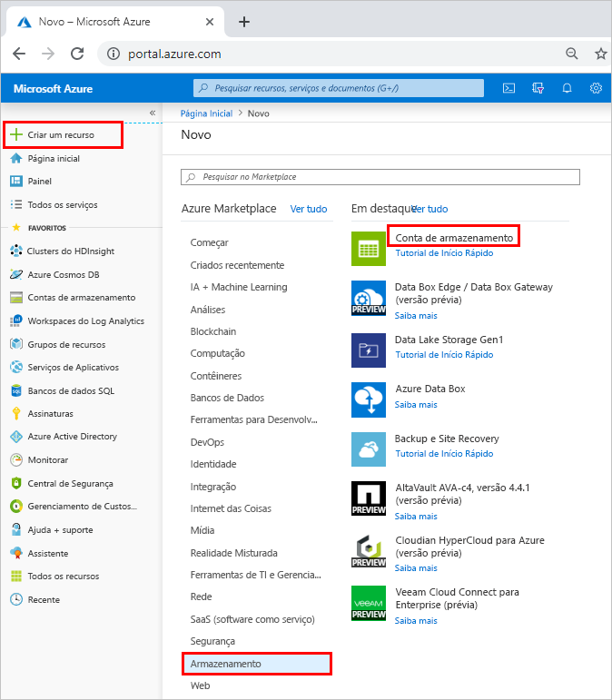Click the Serviços de Aplicativos icon
Image resolution: width=612 pixels, height=700 pixels.
click(x=16, y=367)
